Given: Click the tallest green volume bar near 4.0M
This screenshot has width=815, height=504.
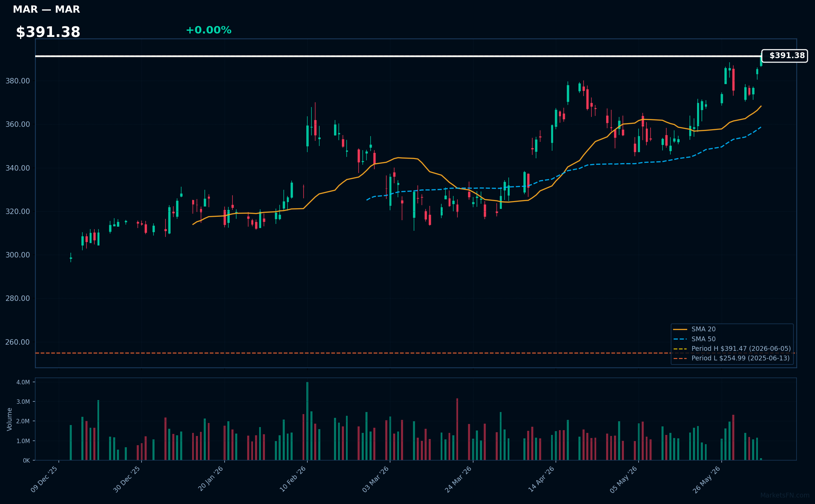Looking at the screenshot, I should pos(307,421).
